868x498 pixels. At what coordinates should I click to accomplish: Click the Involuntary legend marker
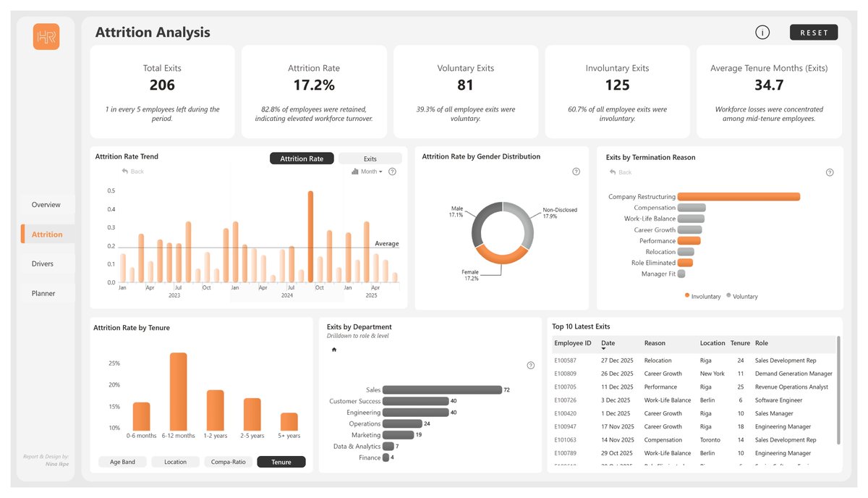coord(687,296)
